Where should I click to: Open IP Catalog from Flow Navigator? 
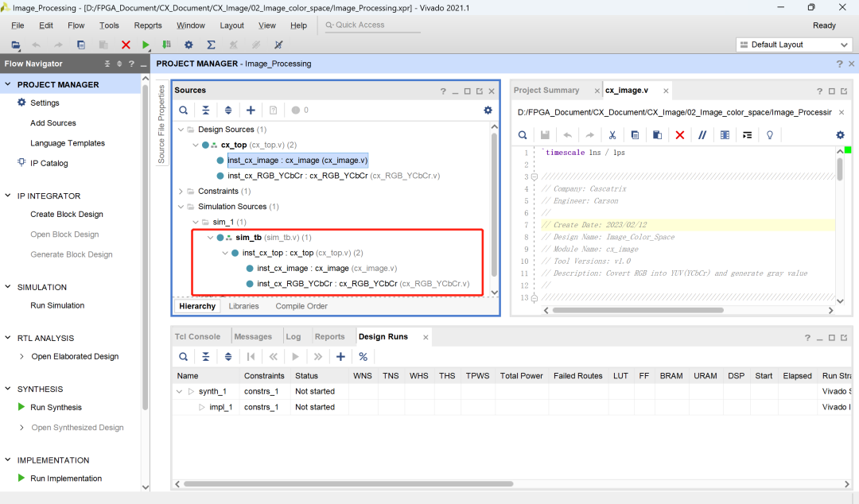(x=49, y=163)
